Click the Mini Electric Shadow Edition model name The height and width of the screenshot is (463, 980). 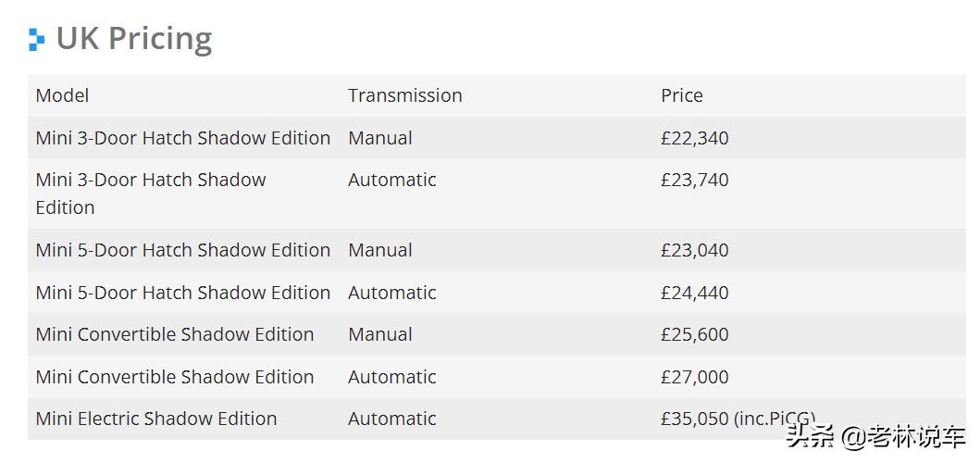[155, 419]
